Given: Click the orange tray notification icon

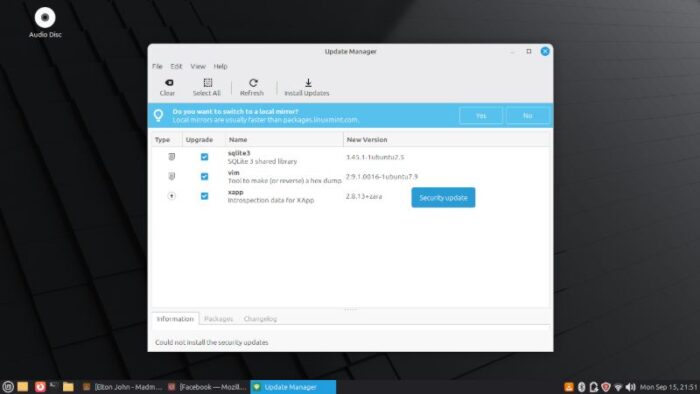Looking at the screenshot, I should [x=569, y=387].
